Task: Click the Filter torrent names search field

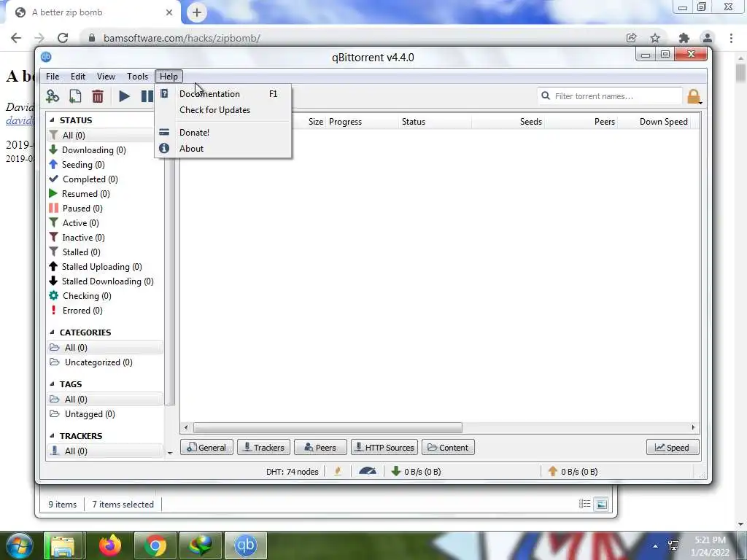Action: click(x=610, y=96)
